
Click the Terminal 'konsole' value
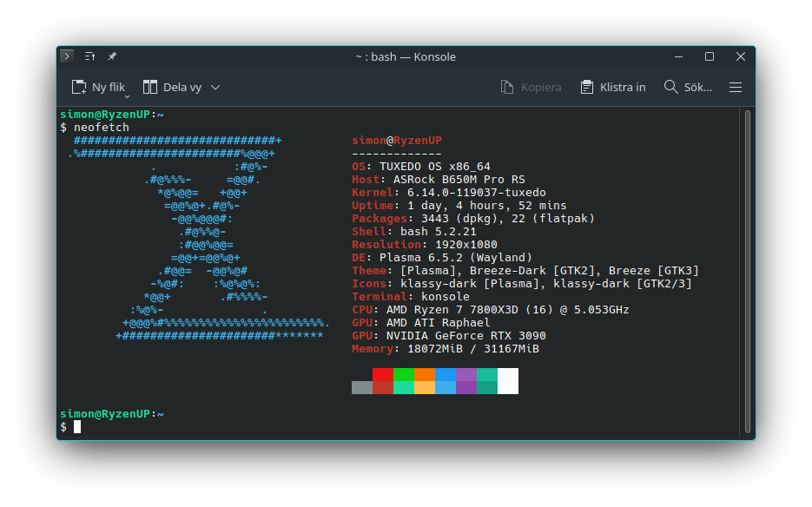click(x=446, y=297)
